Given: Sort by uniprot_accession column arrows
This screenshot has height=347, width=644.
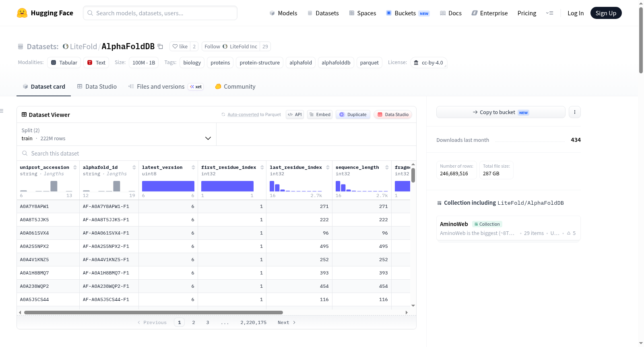Looking at the screenshot, I should [75, 167].
